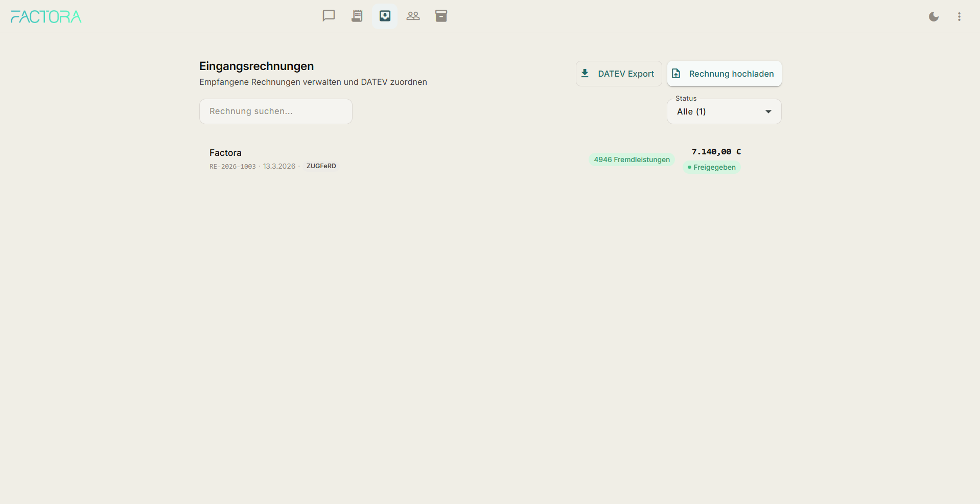This screenshot has width=980, height=504.
Task: Open the three-dot more options menu
Action: [x=959, y=17]
